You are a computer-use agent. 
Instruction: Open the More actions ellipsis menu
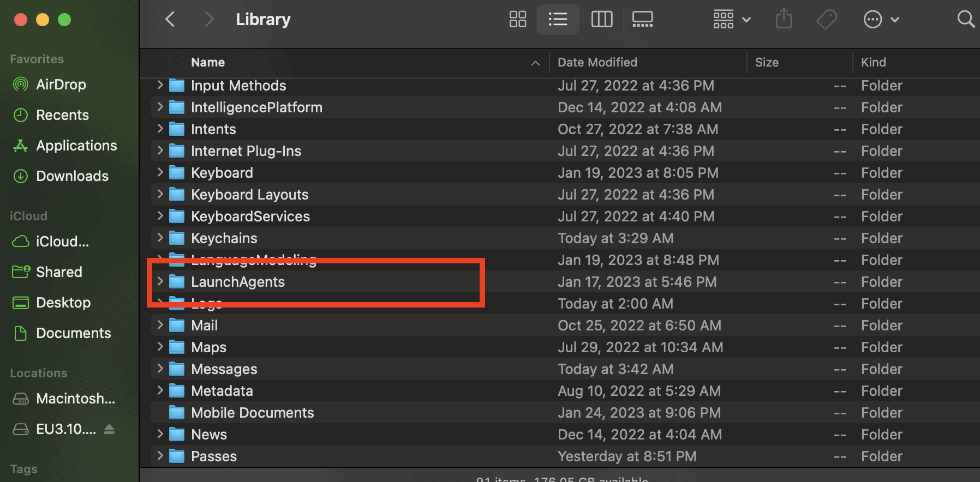[x=881, y=20]
